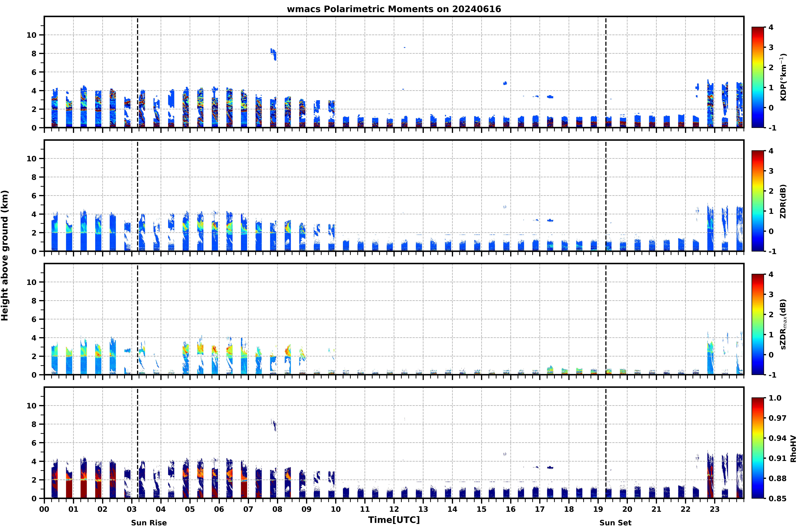Click the Height above ground y-axis label

pyautogui.click(x=5, y=255)
